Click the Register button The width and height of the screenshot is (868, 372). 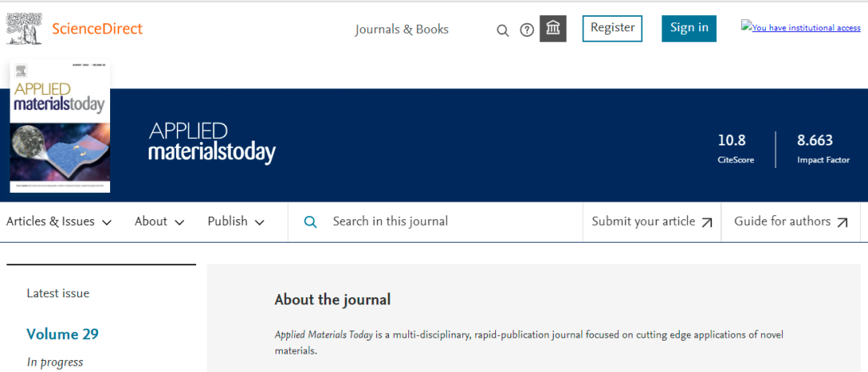coord(612,28)
